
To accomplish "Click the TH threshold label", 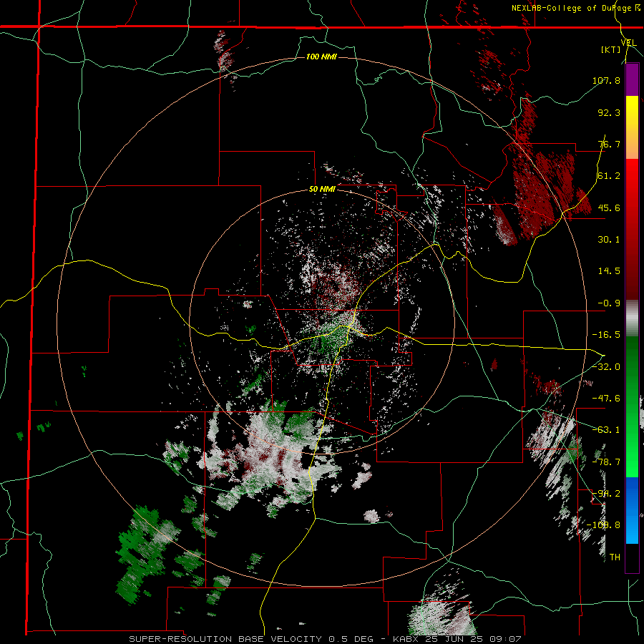I will click(615, 557).
